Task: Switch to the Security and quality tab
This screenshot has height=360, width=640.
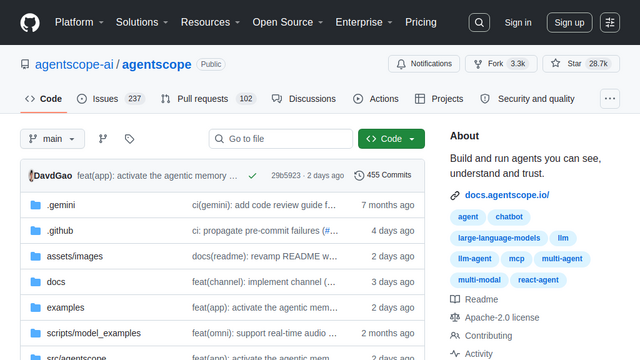Action: click(x=527, y=99)
